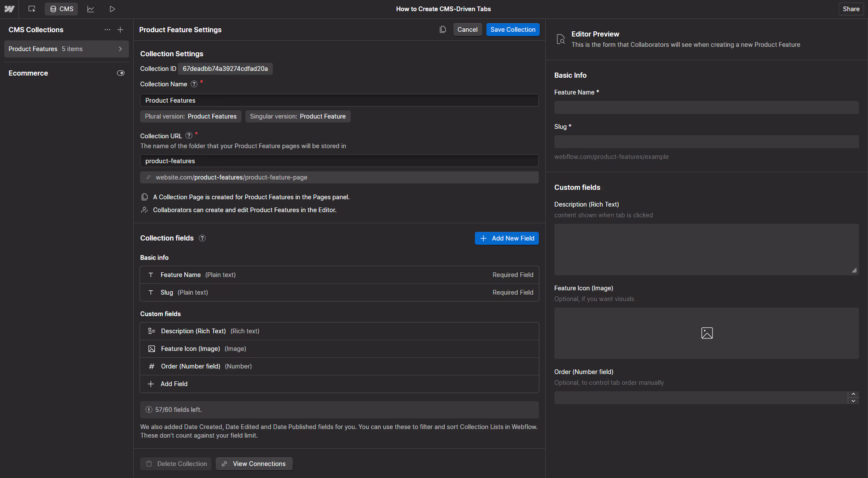
Task: Click the Share button
Action: 851,9
